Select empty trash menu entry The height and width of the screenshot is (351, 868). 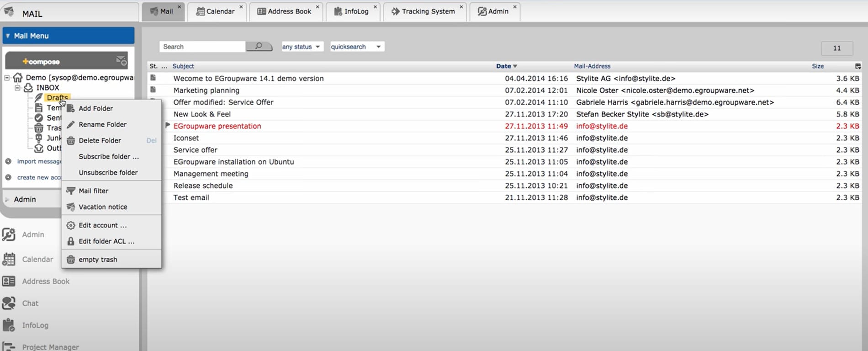[111, 259]
